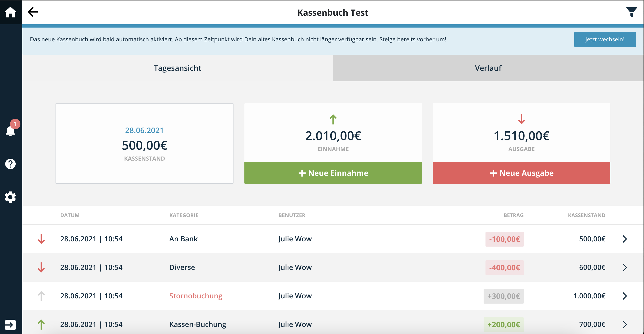Click the back arrow in header
The height and width of the screenshot is (334, 644).
click(33, 12)
